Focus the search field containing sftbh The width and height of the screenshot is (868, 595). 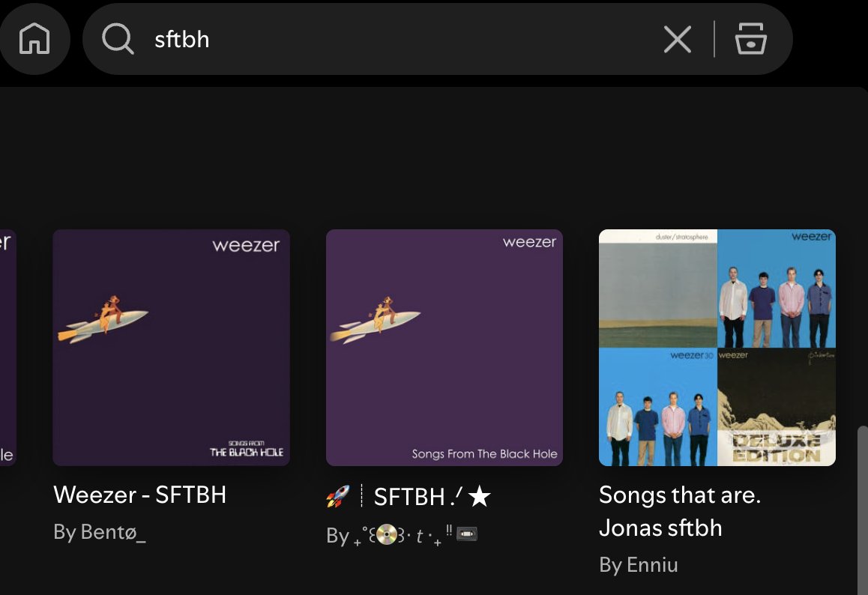click(437, 39)
